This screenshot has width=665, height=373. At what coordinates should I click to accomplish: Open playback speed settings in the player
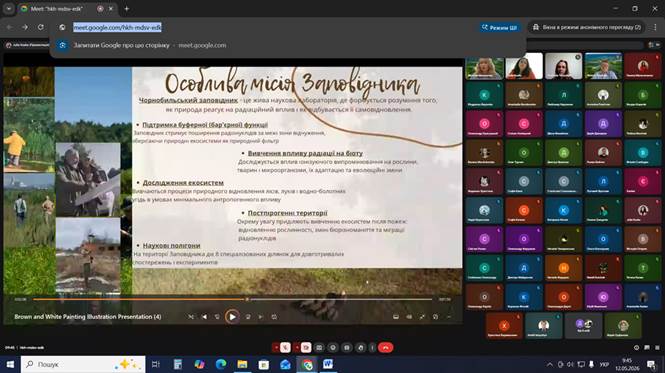coord(436,317)
